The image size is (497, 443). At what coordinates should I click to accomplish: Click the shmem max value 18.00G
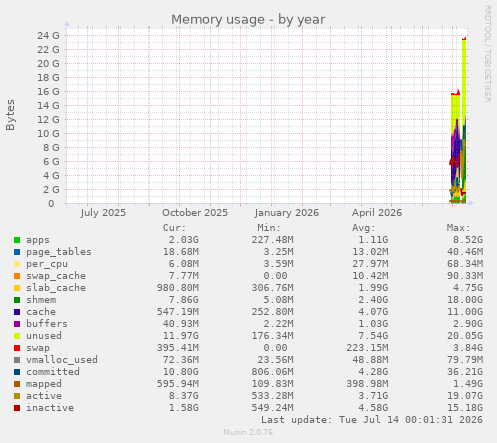465,300
